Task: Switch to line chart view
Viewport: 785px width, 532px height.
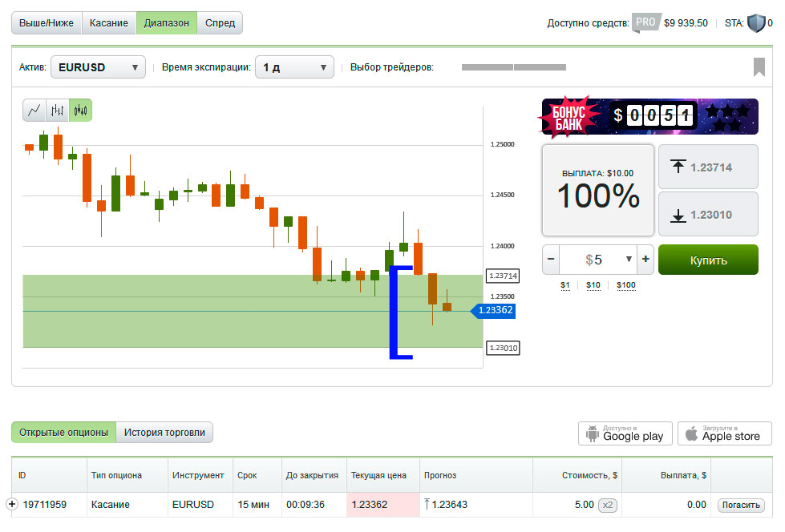Action: click(x=34, y=110)
